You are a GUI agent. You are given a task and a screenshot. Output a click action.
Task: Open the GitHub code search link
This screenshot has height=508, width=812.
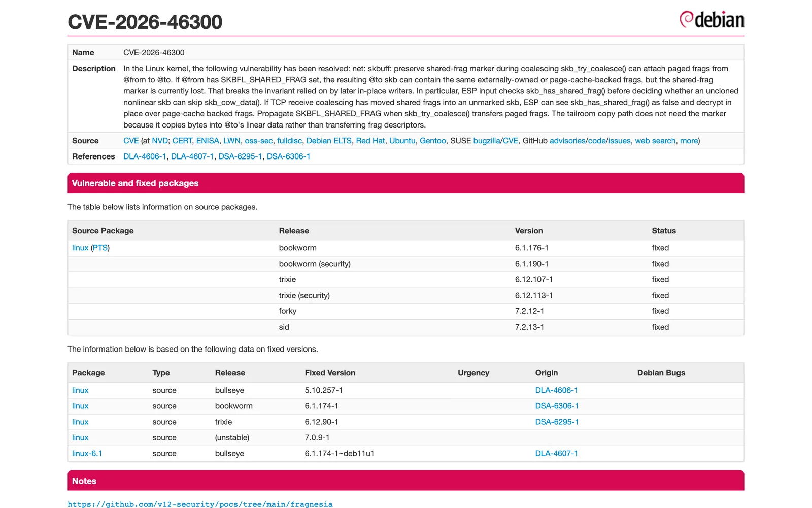(x=597, y=141)
